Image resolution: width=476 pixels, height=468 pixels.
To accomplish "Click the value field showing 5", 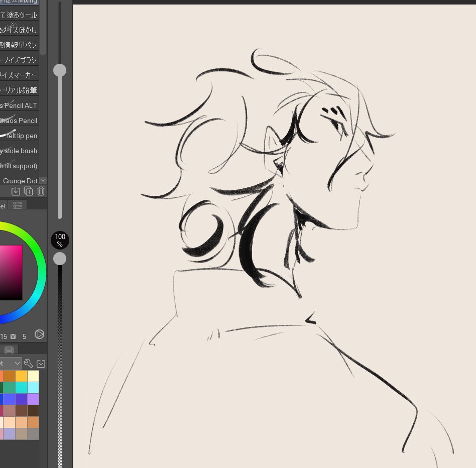I will point(24,336).
